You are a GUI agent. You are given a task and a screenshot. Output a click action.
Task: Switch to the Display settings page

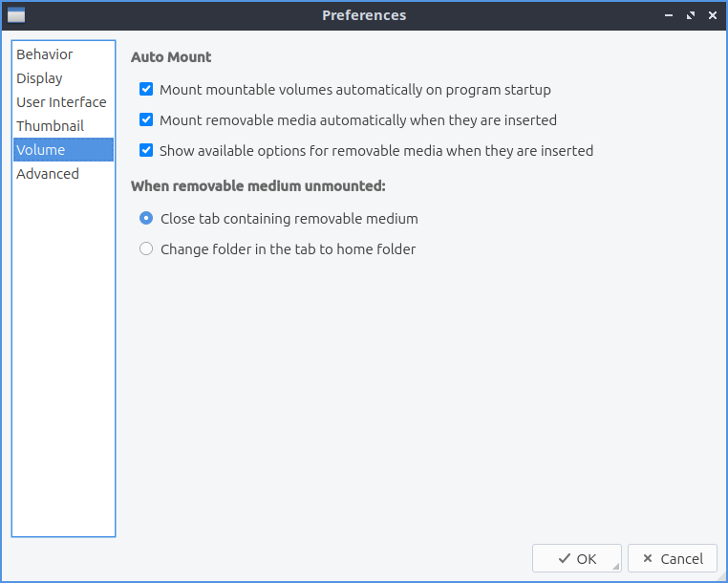[x=39, y=78]
